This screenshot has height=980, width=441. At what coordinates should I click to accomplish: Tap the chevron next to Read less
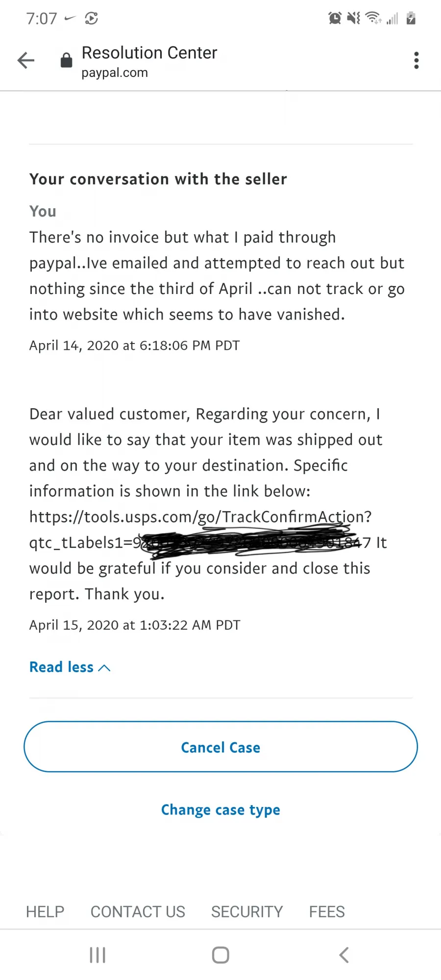(104, 668)
